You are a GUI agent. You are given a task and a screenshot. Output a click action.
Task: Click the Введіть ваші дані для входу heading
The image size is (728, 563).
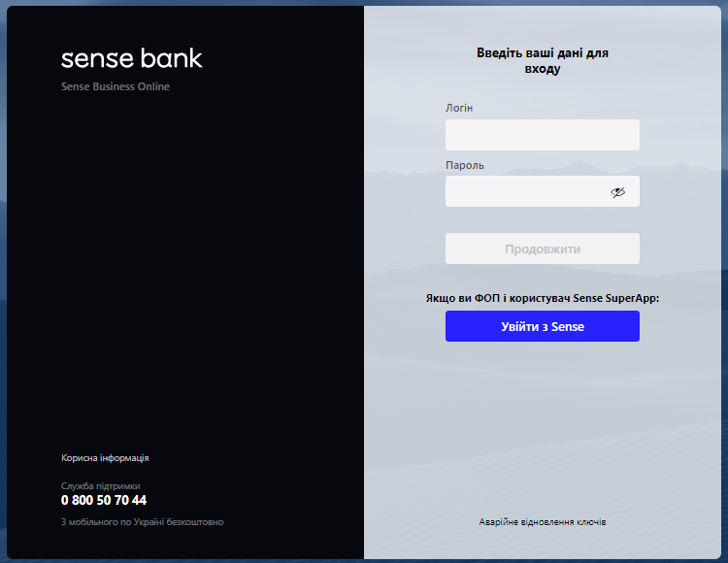click(x=543, y=61)
